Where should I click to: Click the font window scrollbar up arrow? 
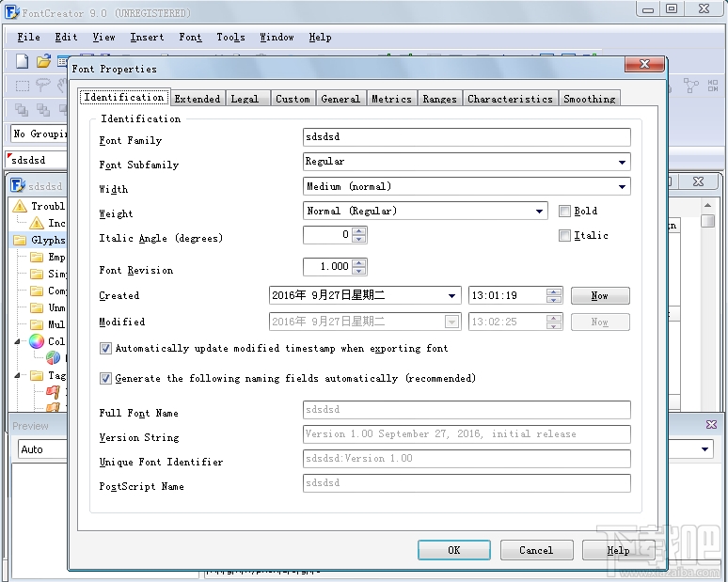(707, 205)
